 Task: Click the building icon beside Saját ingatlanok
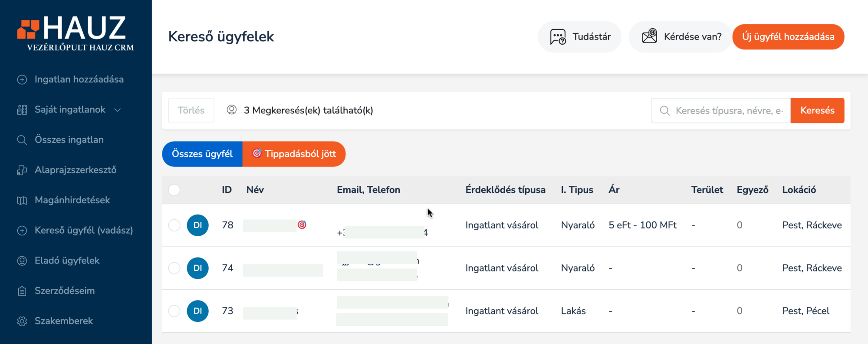pos(22,110)
